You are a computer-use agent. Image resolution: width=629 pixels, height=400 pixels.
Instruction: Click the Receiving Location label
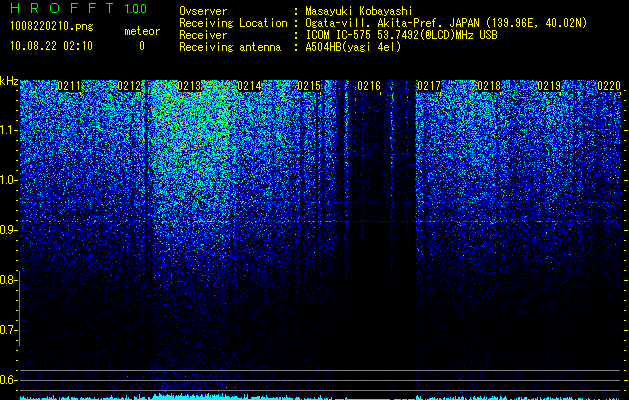pyautogui.click(x=233, y=23)
